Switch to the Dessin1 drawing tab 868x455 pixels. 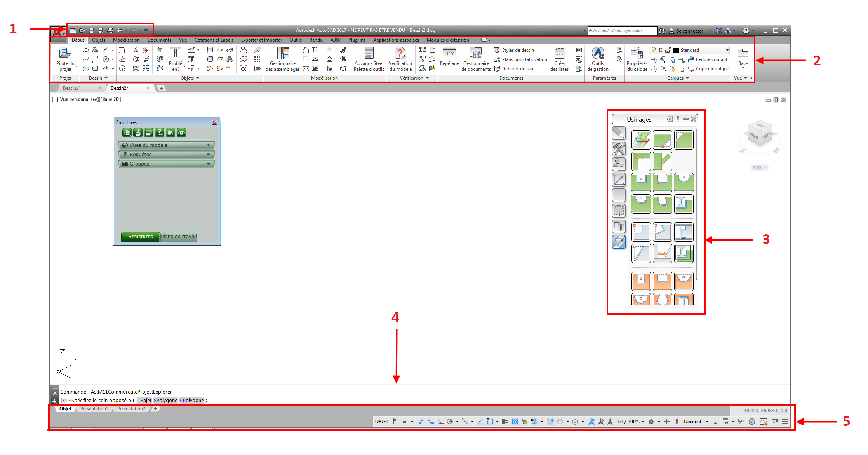[x=72, y=88]
